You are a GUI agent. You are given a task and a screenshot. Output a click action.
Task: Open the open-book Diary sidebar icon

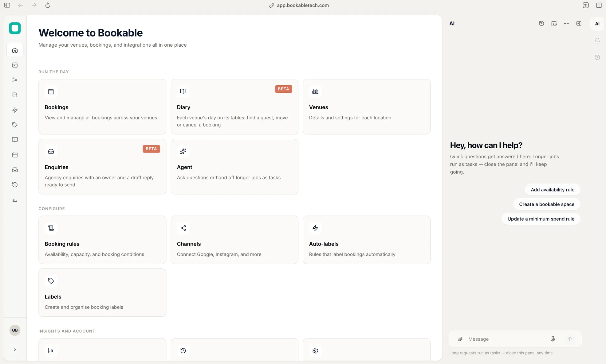click(15, 140)
